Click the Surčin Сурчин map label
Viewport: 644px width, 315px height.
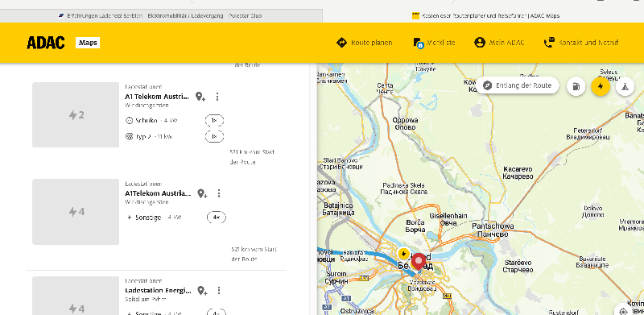[x=336, y=278]
